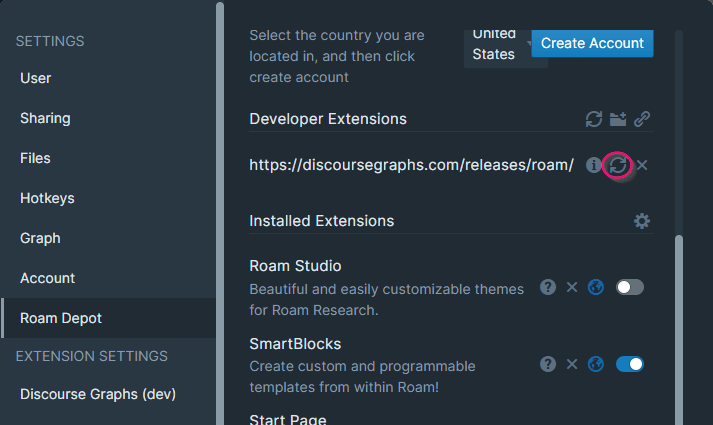Open Installed Extensions gear settings
Screen dimensions: 713x425
point(642,221)
